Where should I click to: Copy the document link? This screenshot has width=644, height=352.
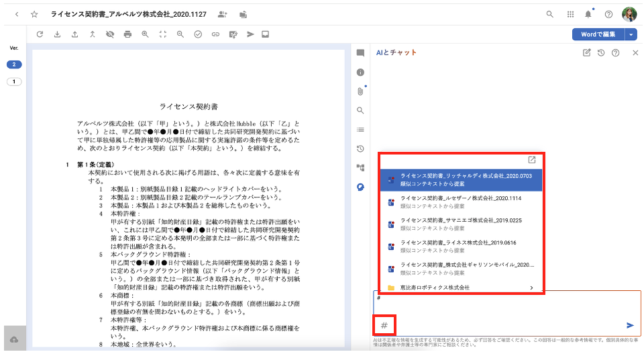(215, 34)
